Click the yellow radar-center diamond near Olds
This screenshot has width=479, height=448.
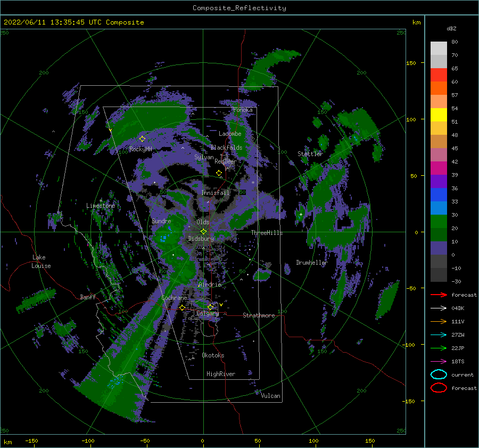click(x=203, y=232)
